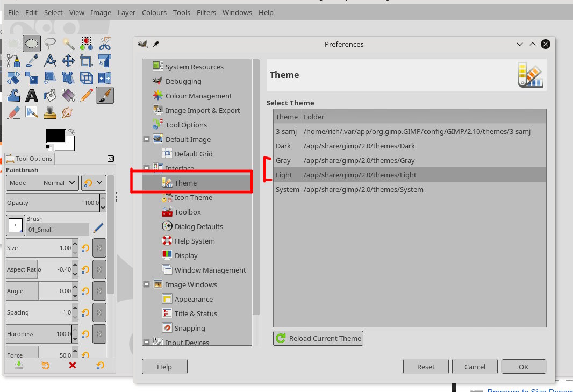Switch to the Tool Options tab

(29, 159)
